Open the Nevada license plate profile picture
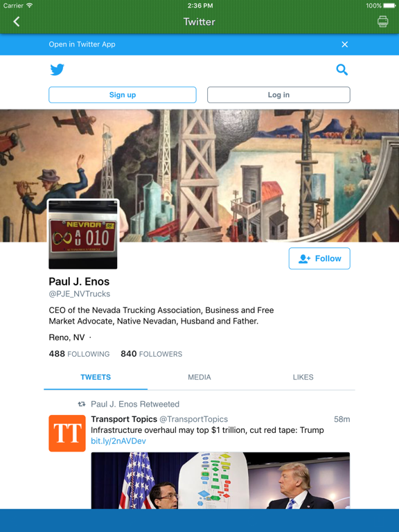This screenshot has height=532, width=399. (x=83, y=234)
